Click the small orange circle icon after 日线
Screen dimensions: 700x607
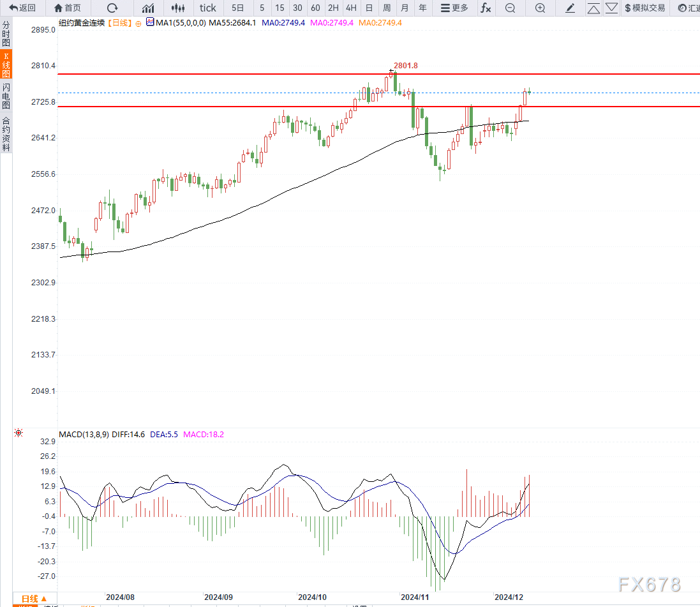138,23
